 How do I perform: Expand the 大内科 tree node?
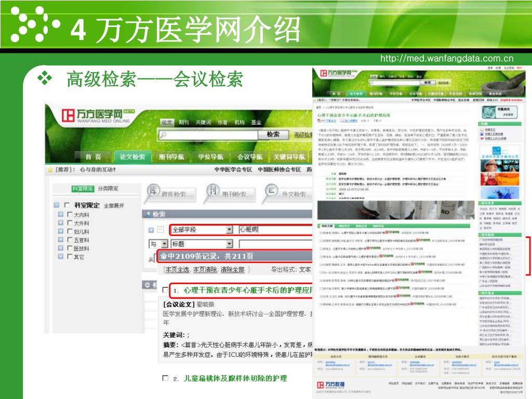(x=61, y=215)
